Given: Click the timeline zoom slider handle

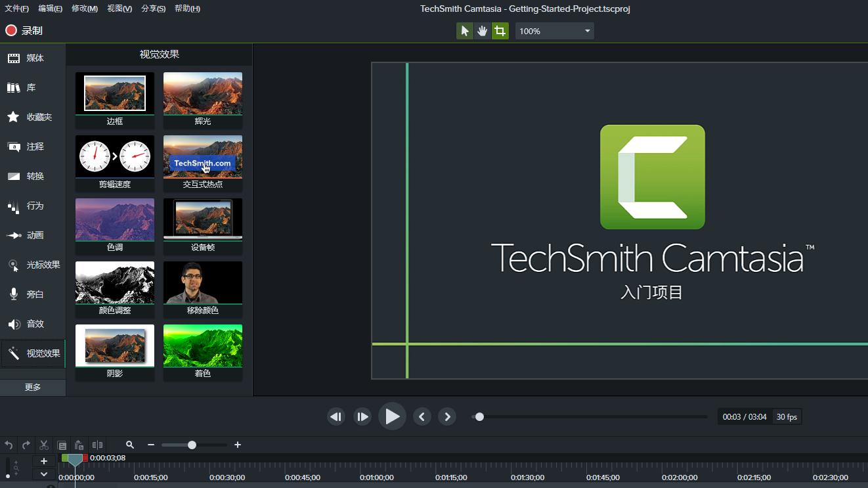Looking at the screenshot, I should 192,445.
